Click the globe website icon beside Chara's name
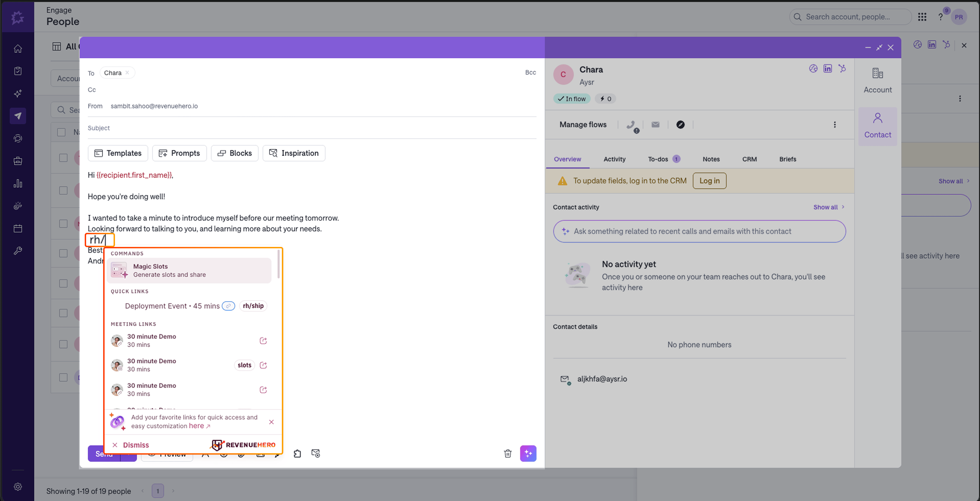Screen dimensions: 980x501 pos(813,69)
